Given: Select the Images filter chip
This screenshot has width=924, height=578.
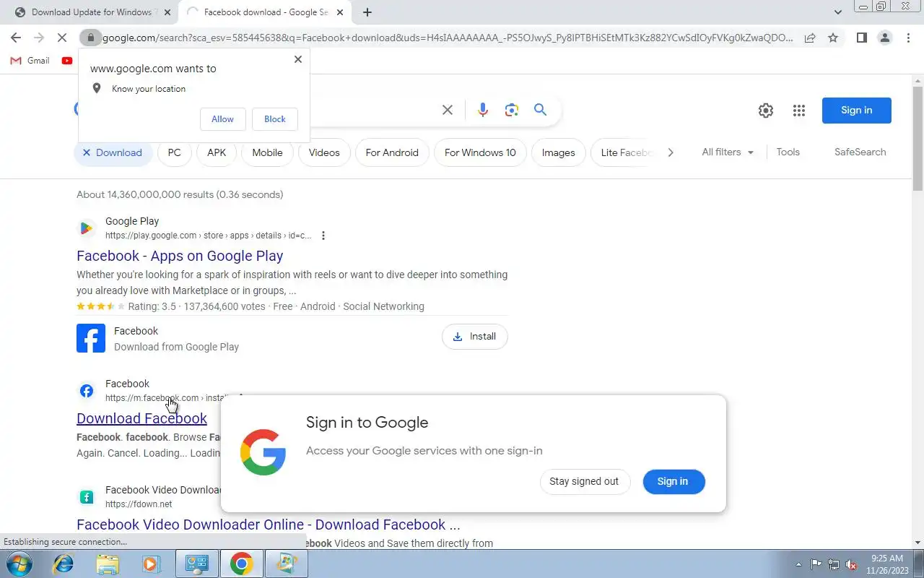Looking at the screenshot, I should coord(559,152).
